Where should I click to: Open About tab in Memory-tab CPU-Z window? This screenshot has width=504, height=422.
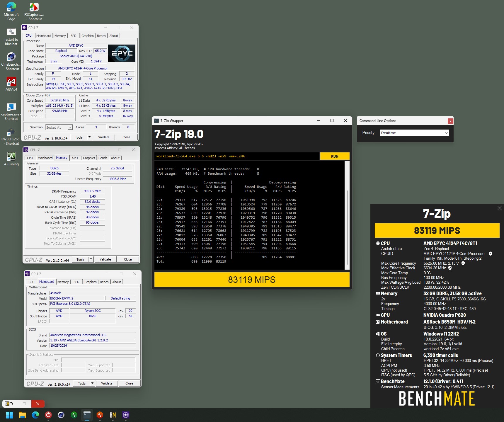115,158
